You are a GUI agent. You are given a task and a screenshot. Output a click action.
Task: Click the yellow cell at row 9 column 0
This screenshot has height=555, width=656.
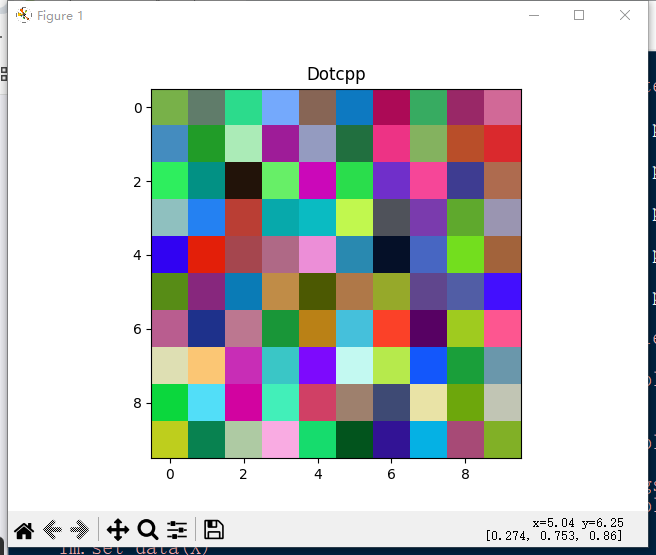pos(170,439)
